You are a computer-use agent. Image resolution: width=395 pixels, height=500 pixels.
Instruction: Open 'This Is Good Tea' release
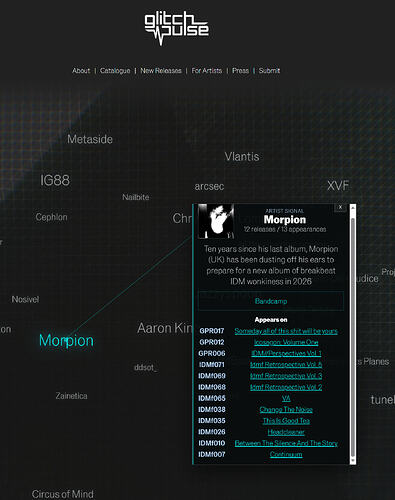click(x=286, y=421)
